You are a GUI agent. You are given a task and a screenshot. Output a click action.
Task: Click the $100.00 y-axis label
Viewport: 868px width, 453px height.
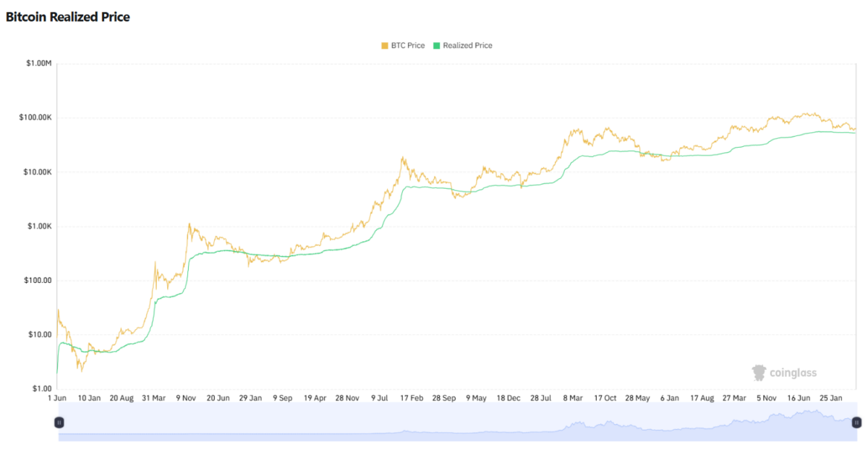39,281
